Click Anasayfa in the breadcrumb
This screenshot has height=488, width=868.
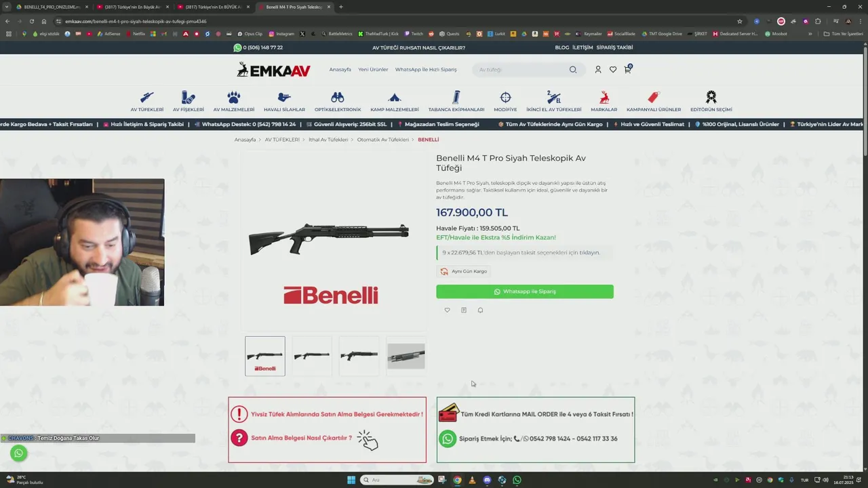245,140
